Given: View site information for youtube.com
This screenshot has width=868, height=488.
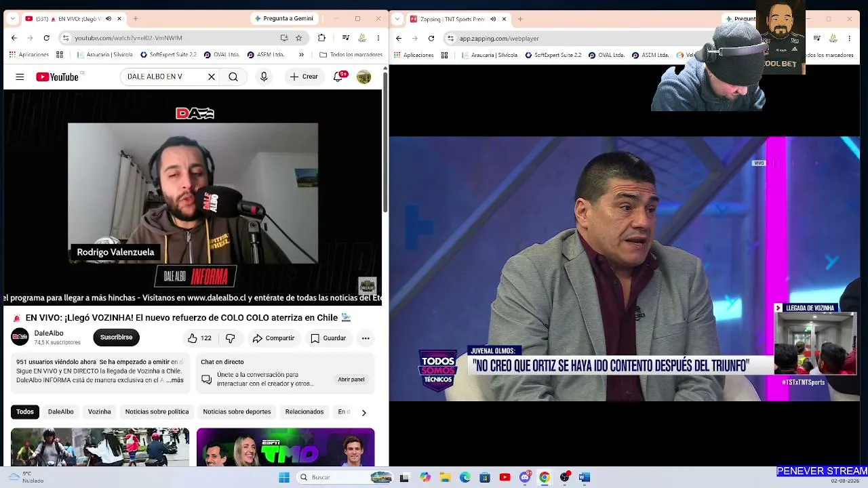Looking at the screenshot, I should coord(65,38).
